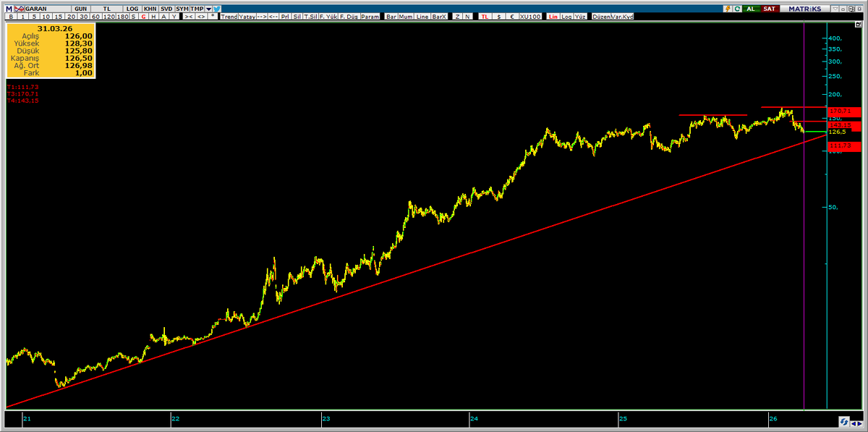Select the Bar chart type
This screenshot has width=868, height=432.
[391, 15]
